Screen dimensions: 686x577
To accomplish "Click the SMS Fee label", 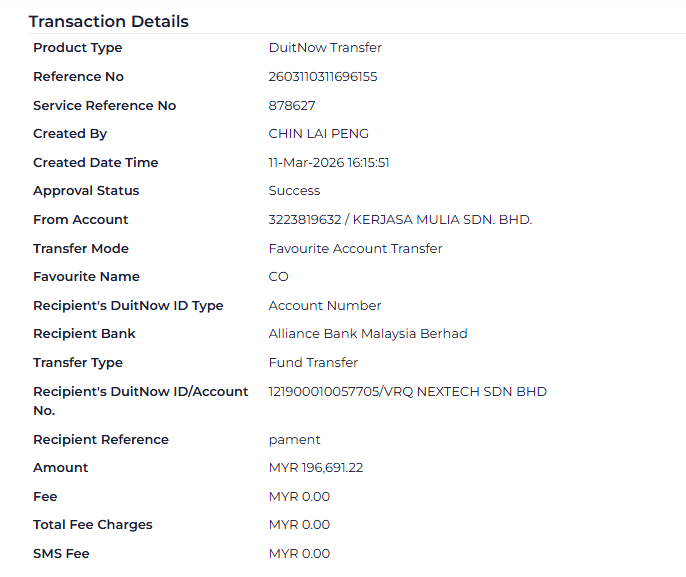I will (62, 554).
